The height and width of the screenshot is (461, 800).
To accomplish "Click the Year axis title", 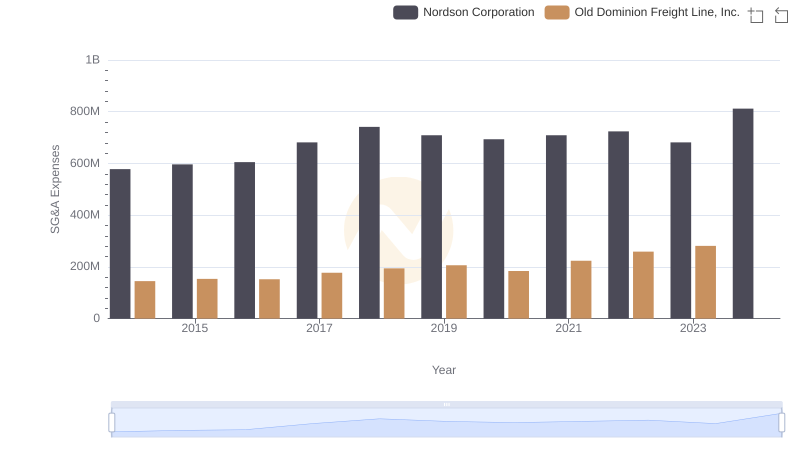I will click(x=443, y=370).
